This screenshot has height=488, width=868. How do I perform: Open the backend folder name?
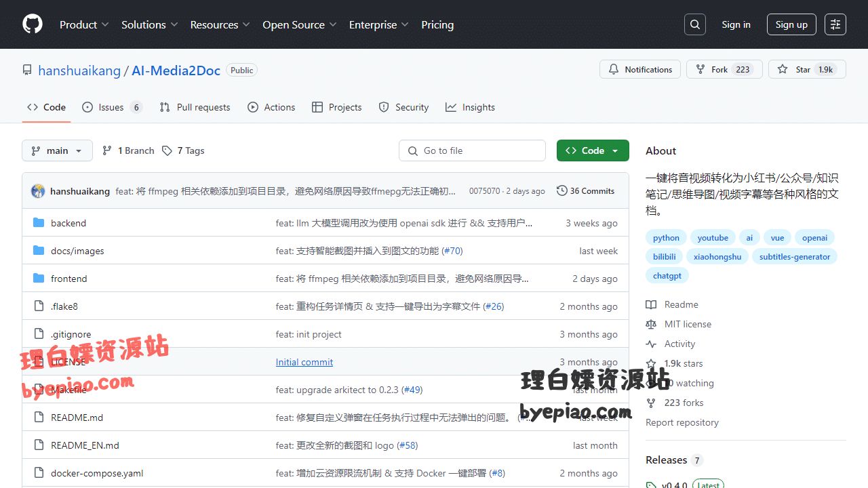(x=68, y=223)
